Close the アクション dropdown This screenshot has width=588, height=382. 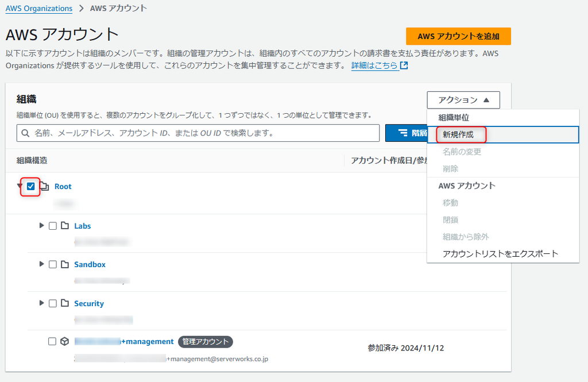[463, 100]
